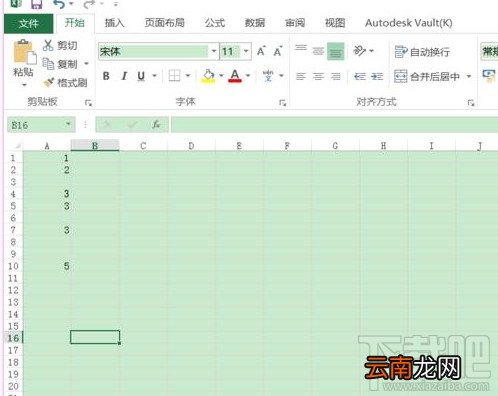This screenshot has height=396, width=498.
Task: Click the phonetic guide 文 icon
Action: point(268,76)
